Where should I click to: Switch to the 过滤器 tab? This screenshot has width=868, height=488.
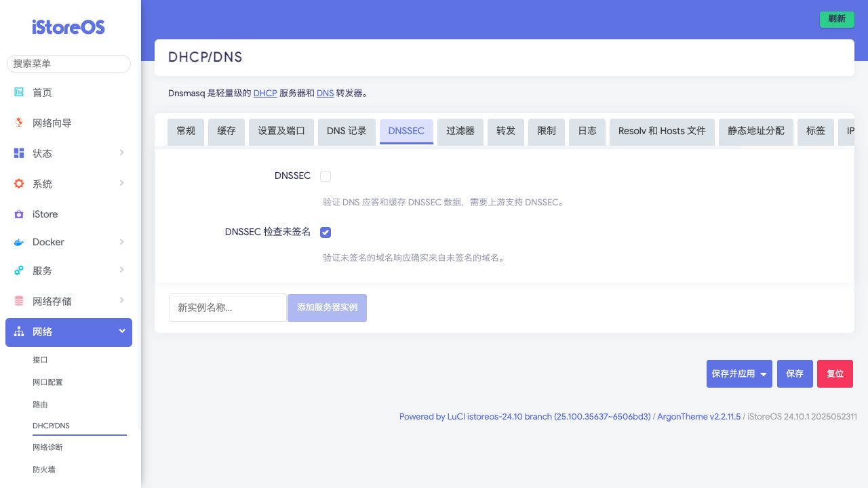point(460,131)
